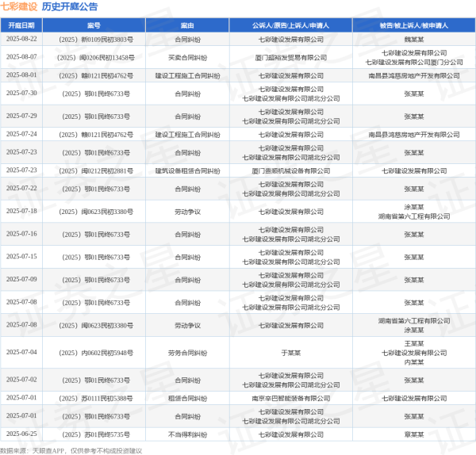Click the 被告/被上诉人/被申请人 column header
Viewport: 476px width, 455px height.
tap(414, 25)
